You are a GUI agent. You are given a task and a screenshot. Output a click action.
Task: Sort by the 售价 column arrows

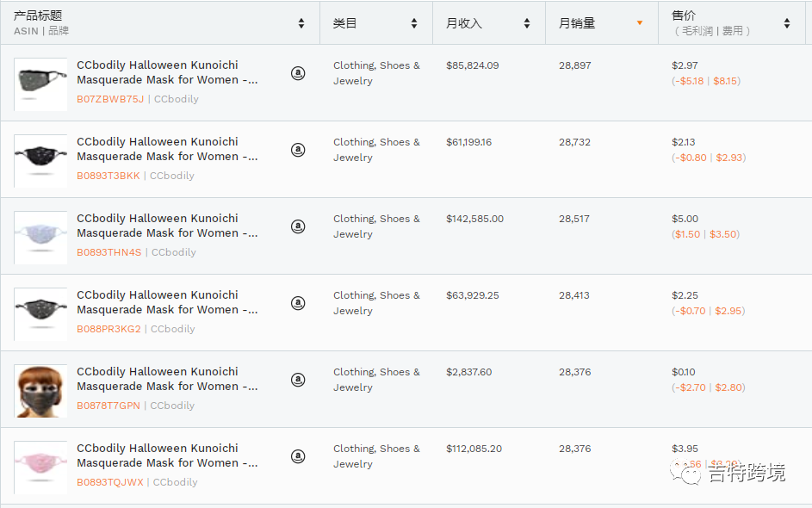787,23
